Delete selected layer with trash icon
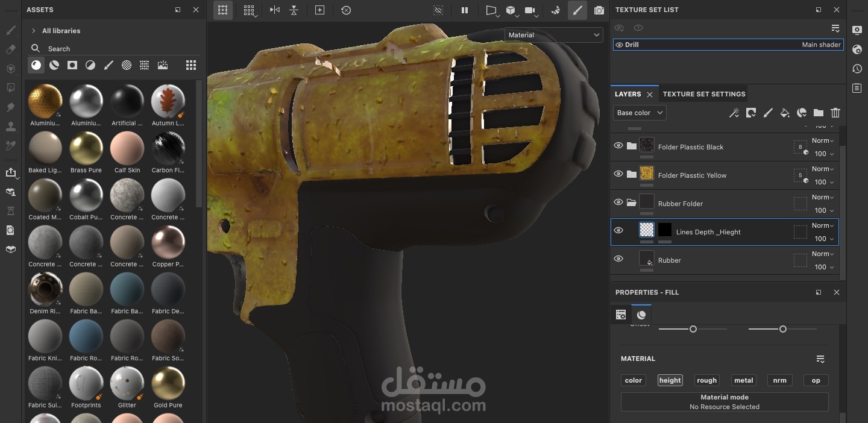The width and height of the screenshot is (868, 423). pyautogui.click(x=835, y=113)
